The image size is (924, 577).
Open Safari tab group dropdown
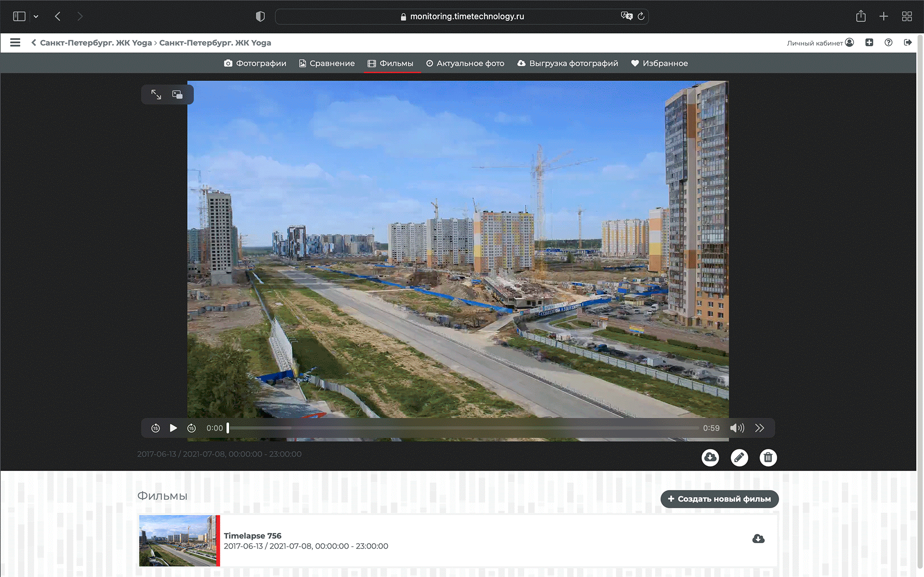[36, 16]
